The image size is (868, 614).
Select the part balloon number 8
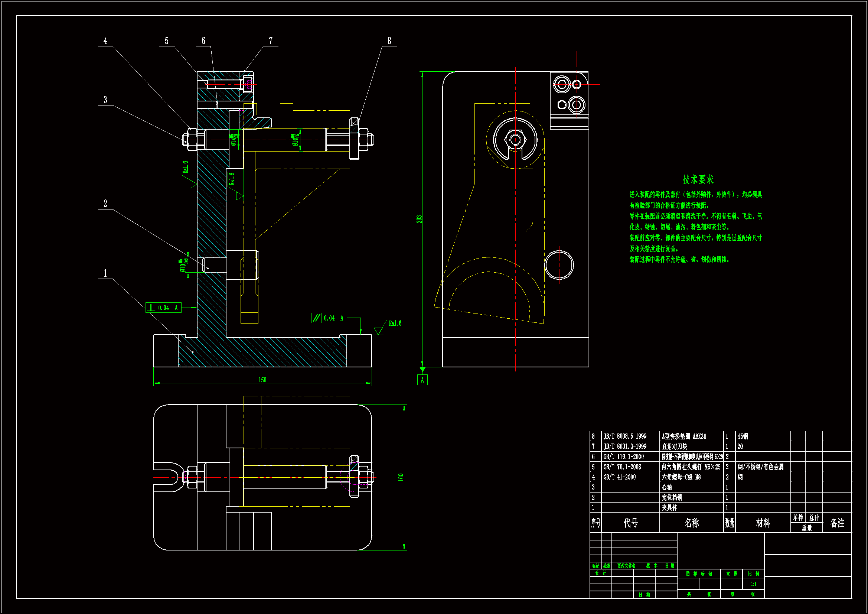pyautogui.click(x=389, y=40)
